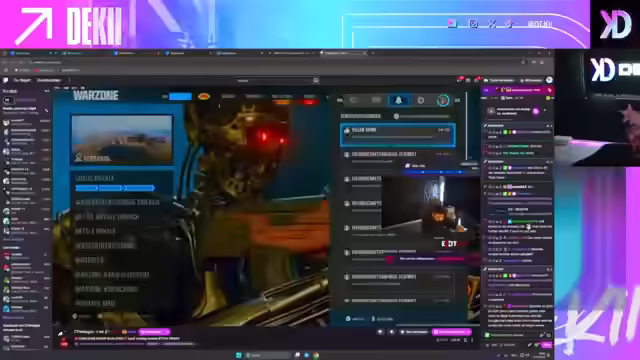Open the notifications bell tab in game overlay
640x360 pixels.
pos(398,100)
